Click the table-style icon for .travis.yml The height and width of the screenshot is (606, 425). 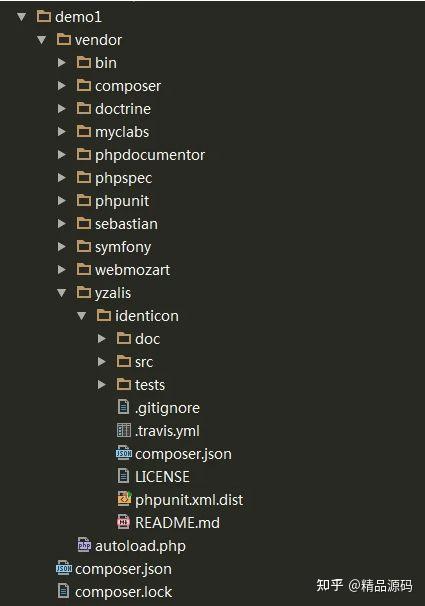(124, 430)
